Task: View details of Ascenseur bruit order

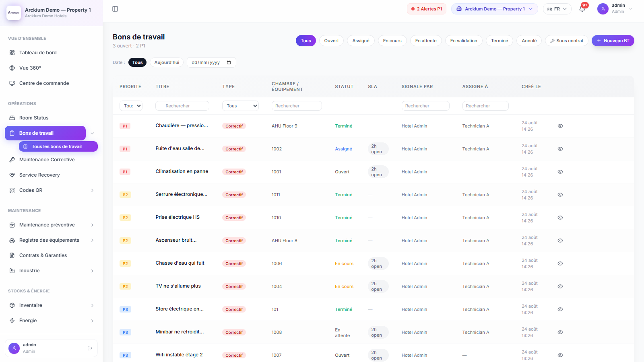Action: click(x=560, y=241)
